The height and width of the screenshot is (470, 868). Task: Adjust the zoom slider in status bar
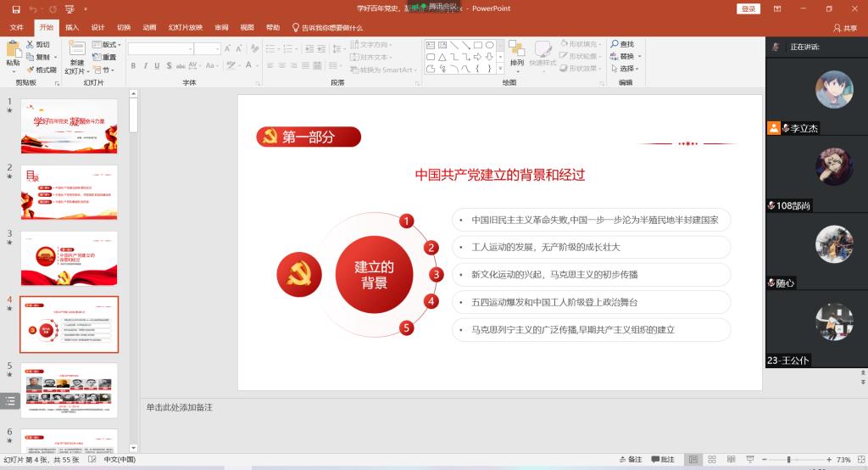click(788, 460)
